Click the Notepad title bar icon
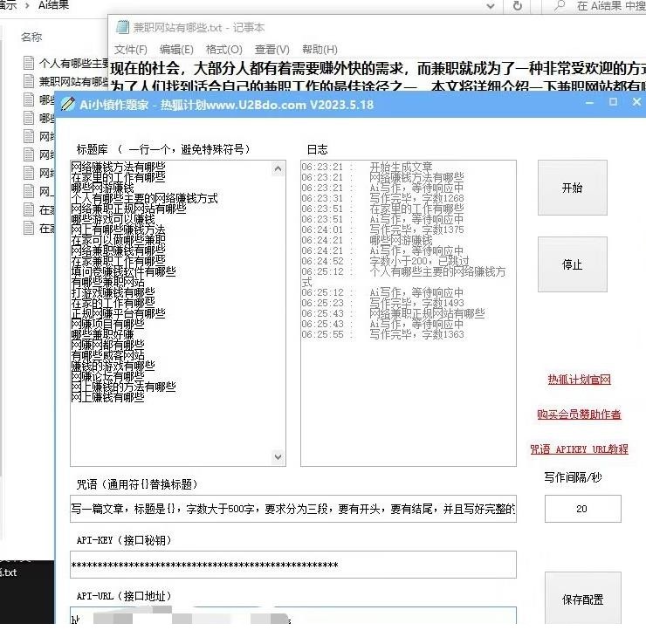 tap(122, 27)
